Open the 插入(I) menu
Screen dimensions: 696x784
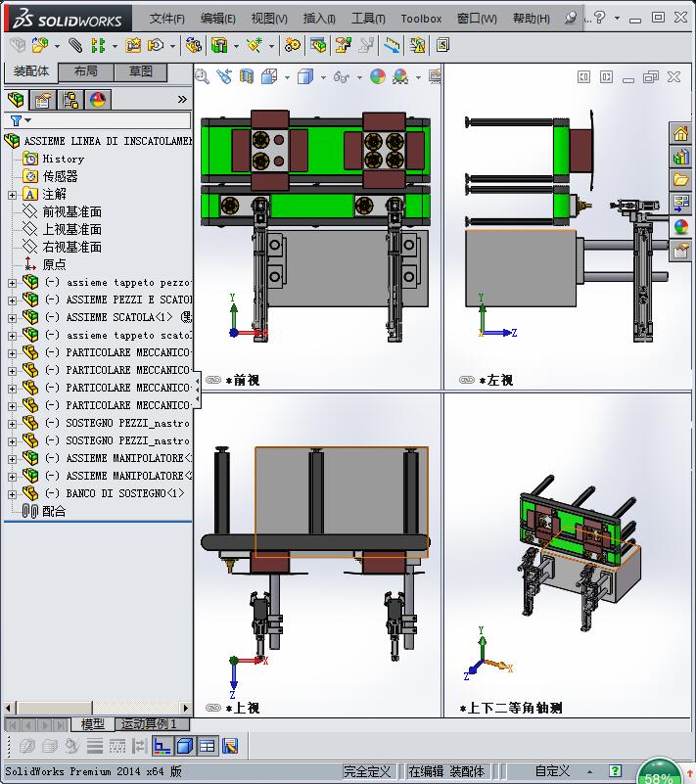pos(319,19)
